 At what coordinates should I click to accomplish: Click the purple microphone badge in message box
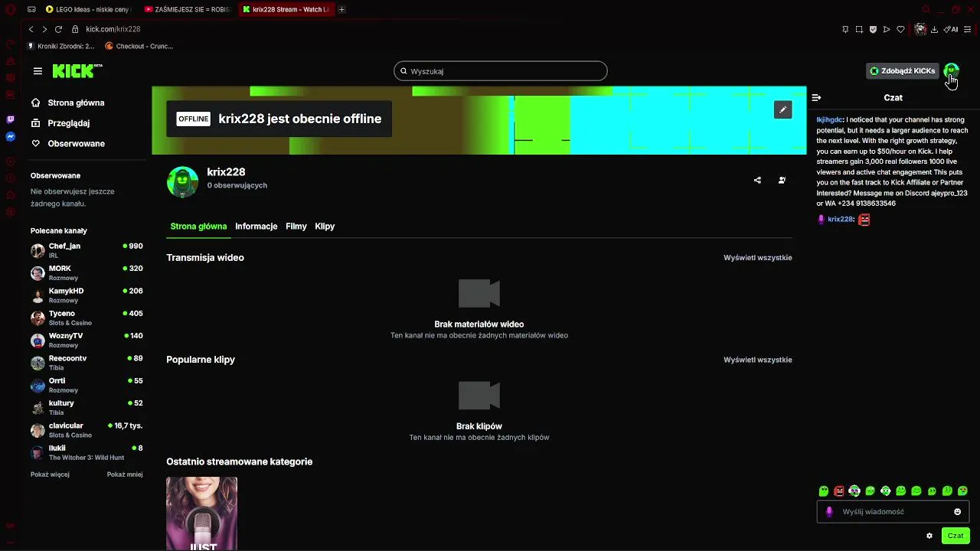tap(828, 512)
